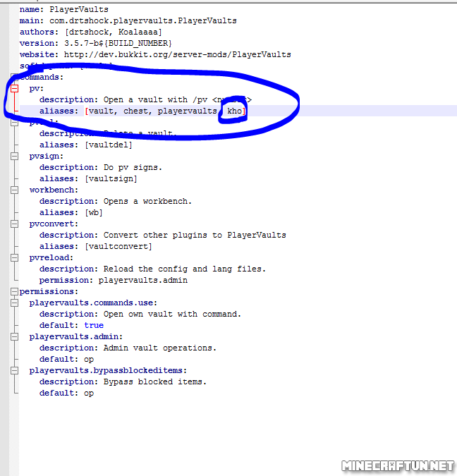Click the 'playervaults.admin:' permission key

click(76, 336)
